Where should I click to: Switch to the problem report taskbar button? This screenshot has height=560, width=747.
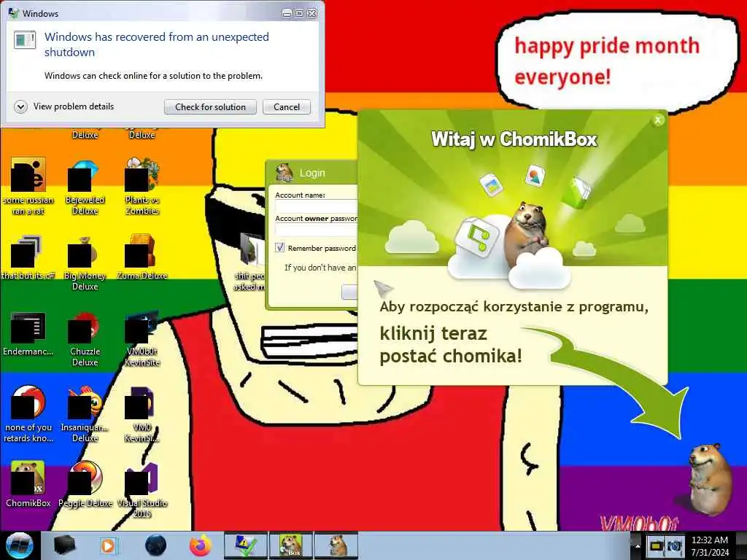pyautogui.click(x=246, y=545)
